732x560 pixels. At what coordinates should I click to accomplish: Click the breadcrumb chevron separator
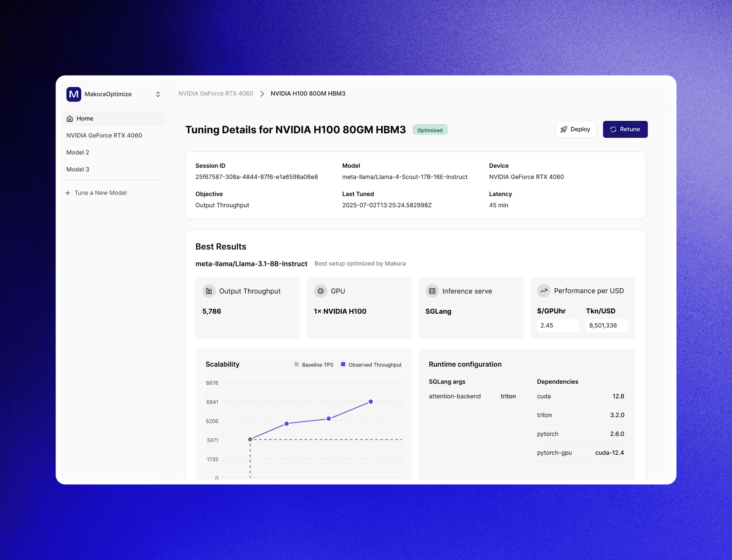point(262,94)
